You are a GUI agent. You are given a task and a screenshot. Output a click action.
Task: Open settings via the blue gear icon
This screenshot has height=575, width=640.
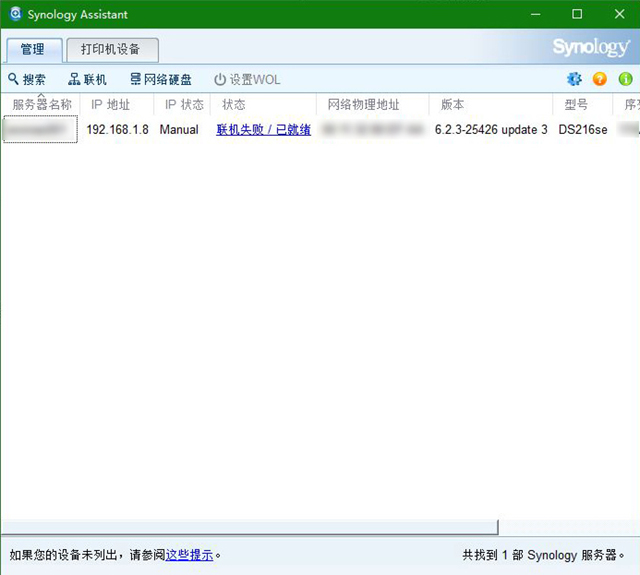click(x=574, y=79)
